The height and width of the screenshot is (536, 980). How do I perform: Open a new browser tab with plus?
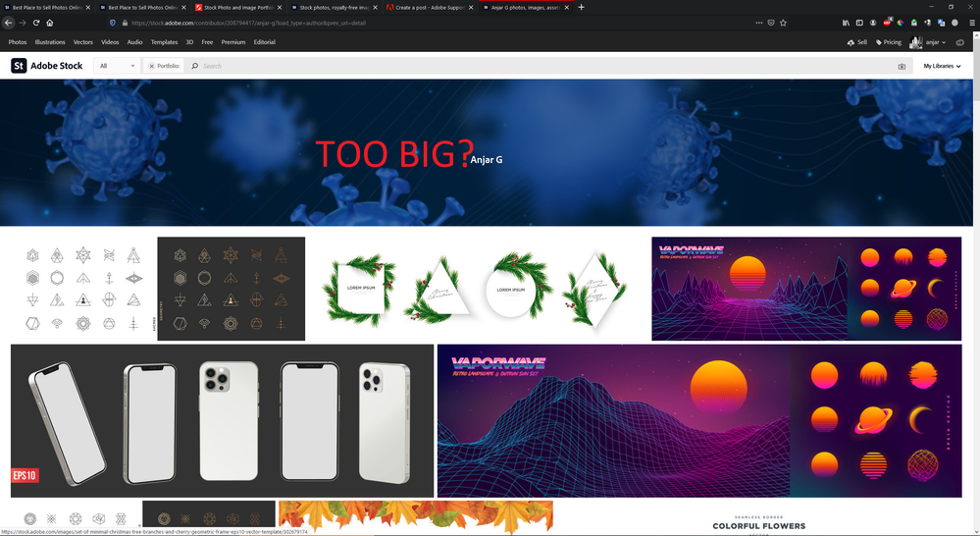582,7
